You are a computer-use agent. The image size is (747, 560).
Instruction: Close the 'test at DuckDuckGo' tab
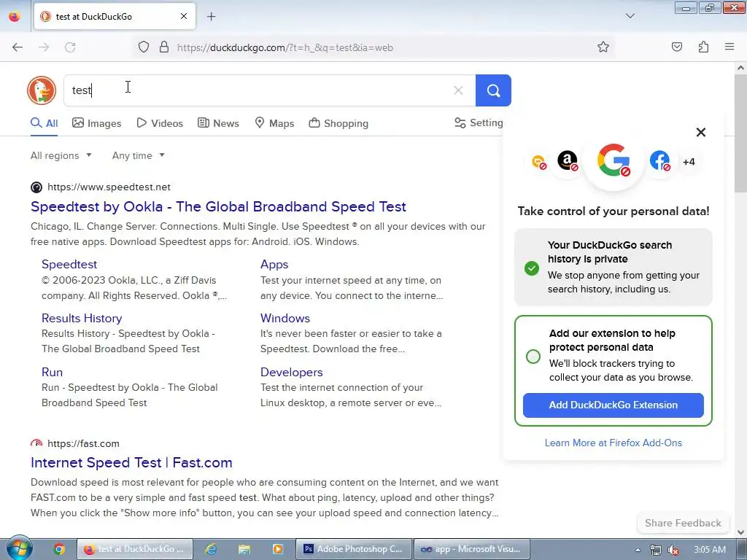point(183,16)
